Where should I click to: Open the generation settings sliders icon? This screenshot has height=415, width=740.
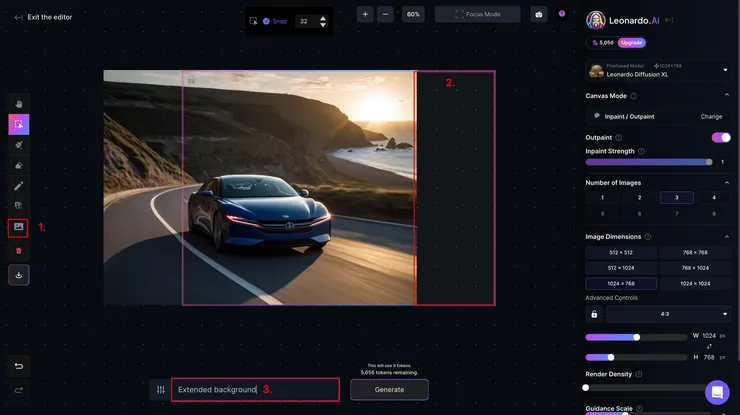(x=160, y=390)
